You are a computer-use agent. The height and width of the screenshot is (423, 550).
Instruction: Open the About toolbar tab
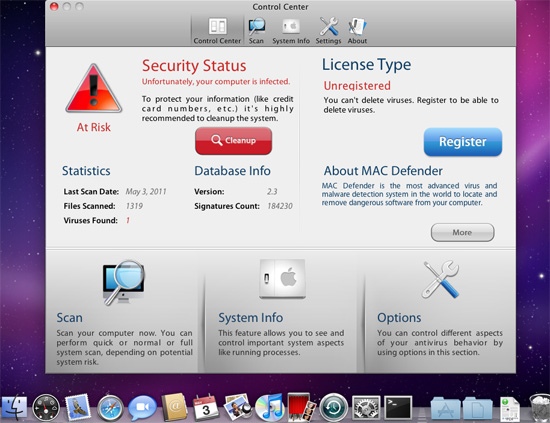point(357,31)
